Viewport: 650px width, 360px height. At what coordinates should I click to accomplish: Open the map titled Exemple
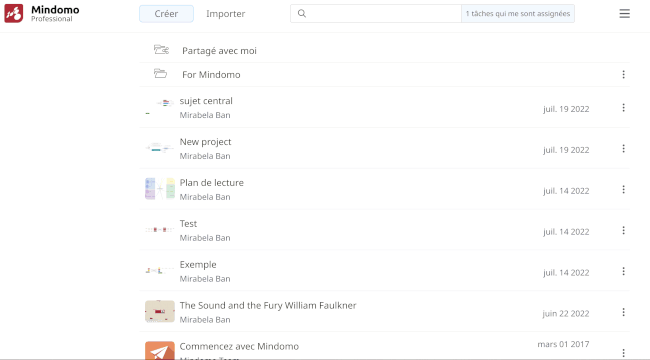click(198, 265)
